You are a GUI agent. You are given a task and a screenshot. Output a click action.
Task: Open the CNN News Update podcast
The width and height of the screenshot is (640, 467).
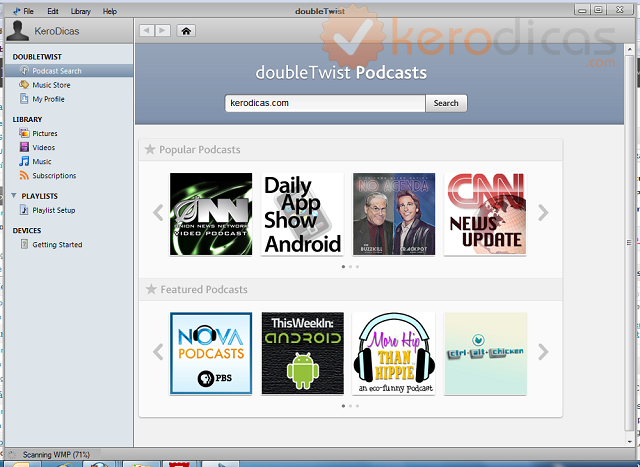pos(485,214)
